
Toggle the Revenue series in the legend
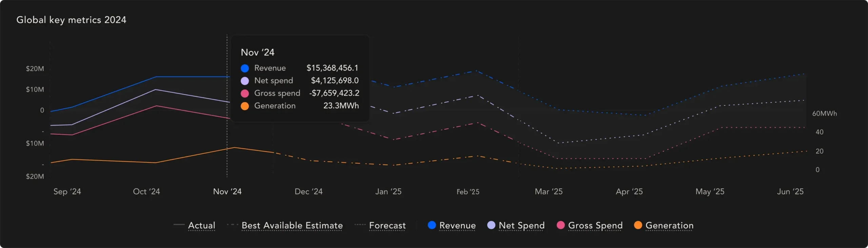coord(457,226)
